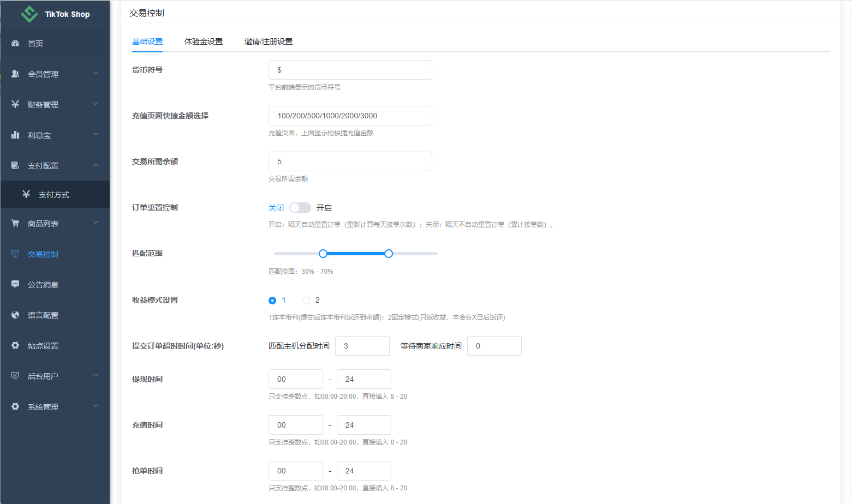
Task: Click the 货币符号 input field
Action: [350, 70]
